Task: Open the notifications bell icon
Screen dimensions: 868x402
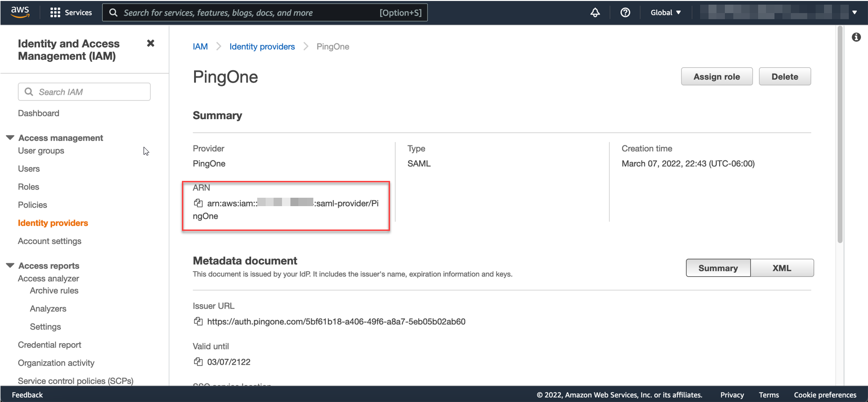Action: coord(595,13)
